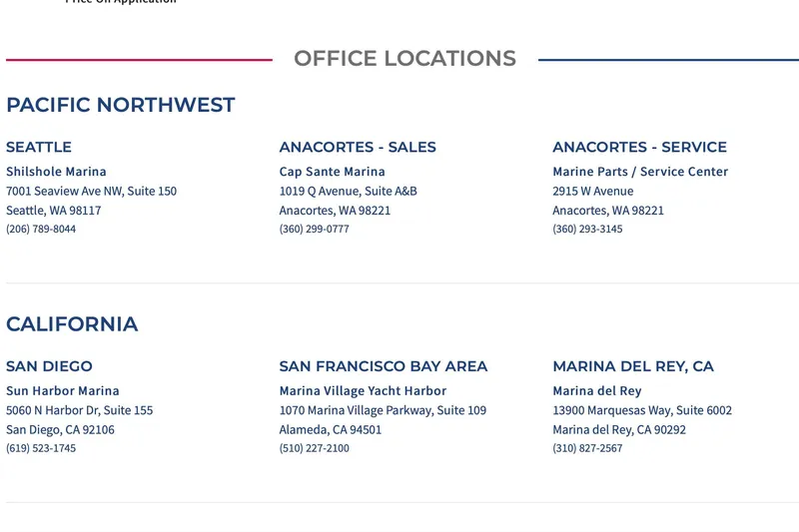
Task: Click San Diego phone number (619) 523-1745
Action: pyautogui.click(x=41, y=448)
